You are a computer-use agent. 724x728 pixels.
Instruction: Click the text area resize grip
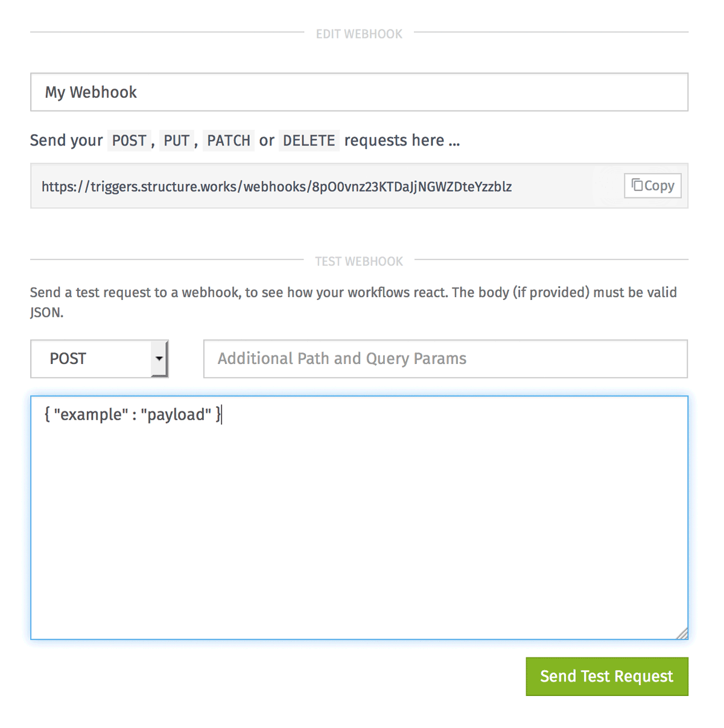(682, 633)
